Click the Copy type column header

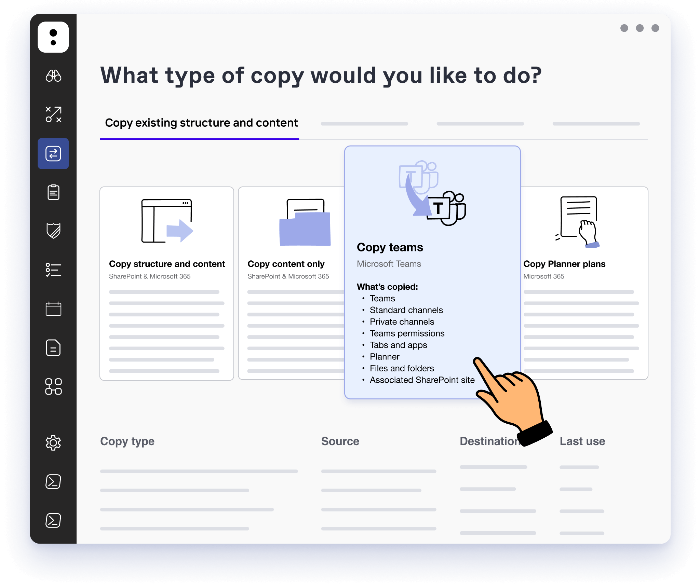pos(127,441)
